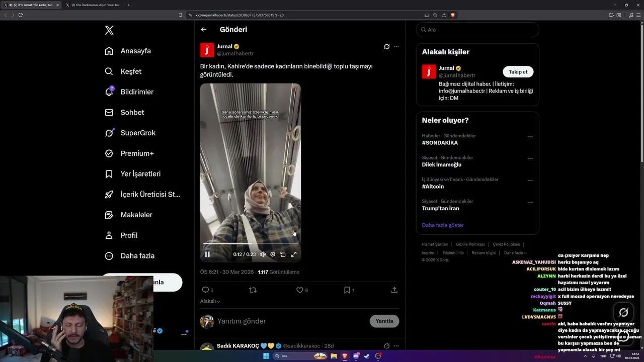Open Gizlilik Politikası footer link
Image resolution: width=644 pixels, height=362 pixels.
[x=470, y=244]
